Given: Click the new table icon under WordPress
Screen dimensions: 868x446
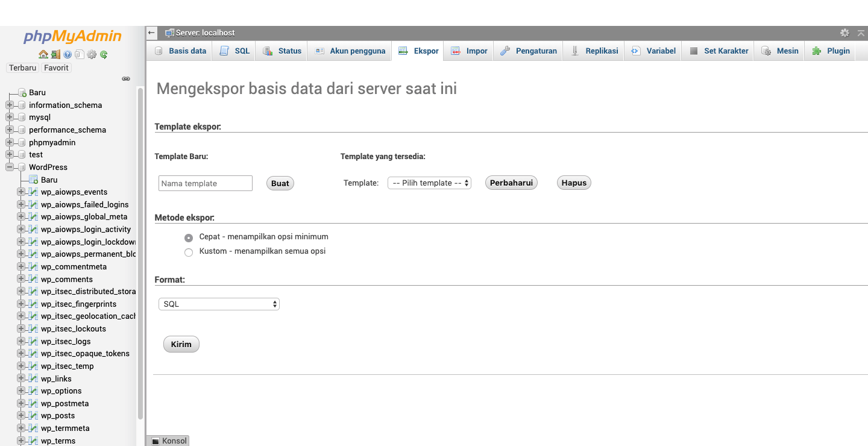Looking at the screenshot, I should pos(34,180).
